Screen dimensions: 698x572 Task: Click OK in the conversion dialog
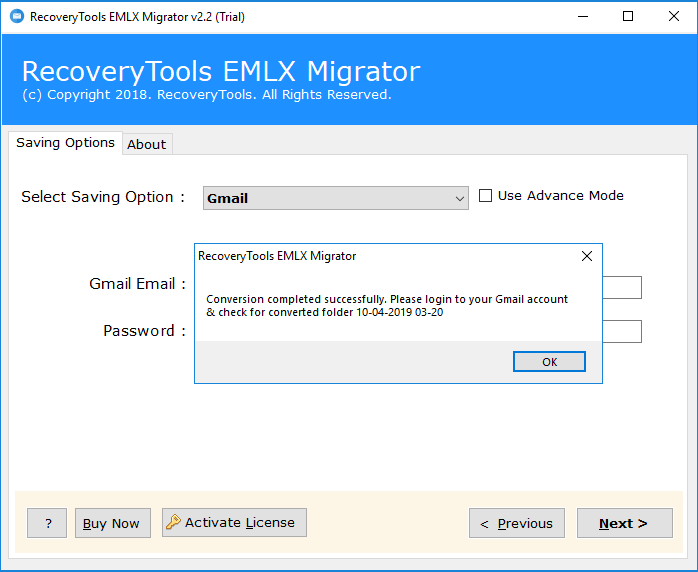tap(549, 361)
